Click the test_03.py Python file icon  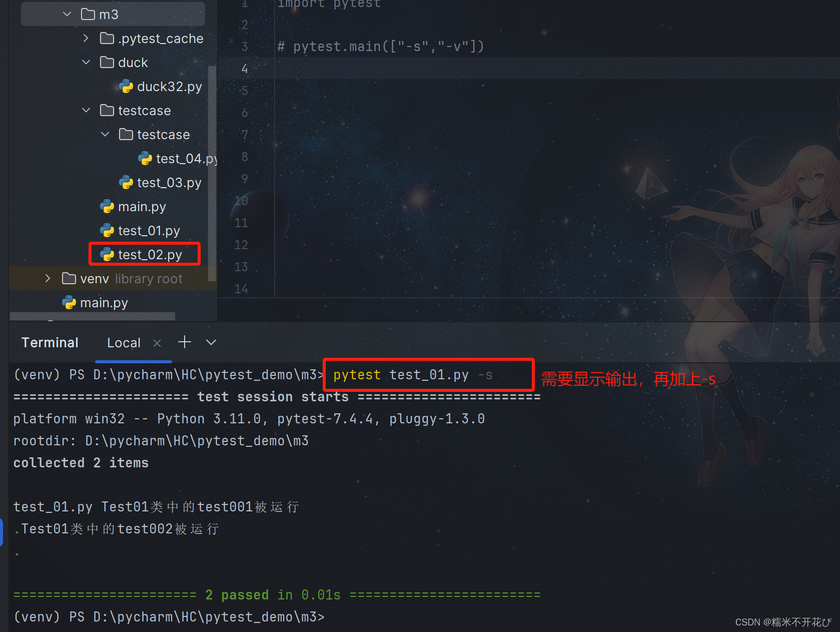(126, 183)
